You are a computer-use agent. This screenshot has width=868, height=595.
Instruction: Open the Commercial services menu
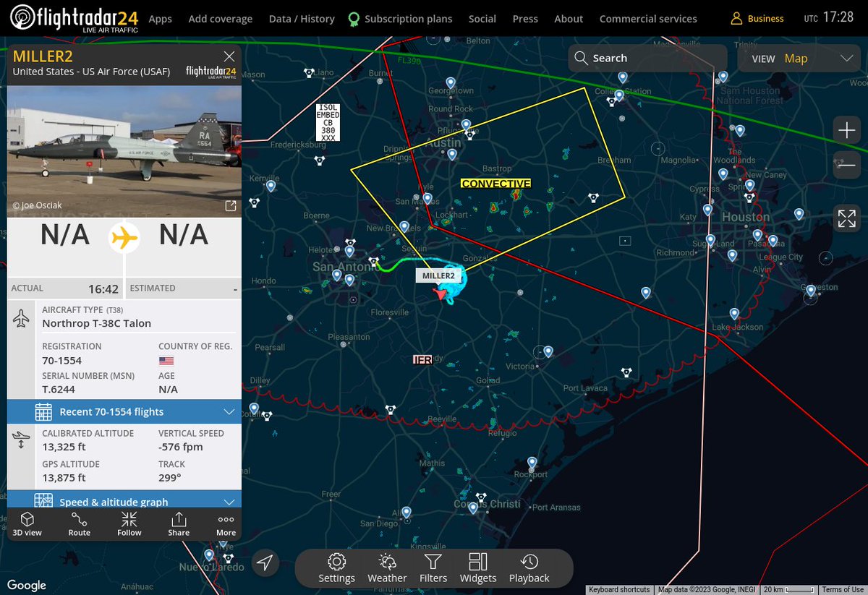click(x=648, y=19)
